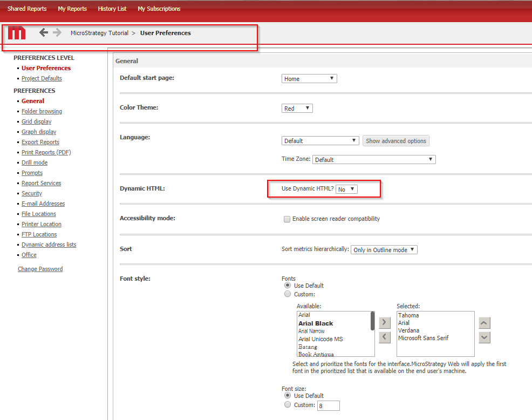
Task: Open Report Services preferences
Action: tap(42, 183)
